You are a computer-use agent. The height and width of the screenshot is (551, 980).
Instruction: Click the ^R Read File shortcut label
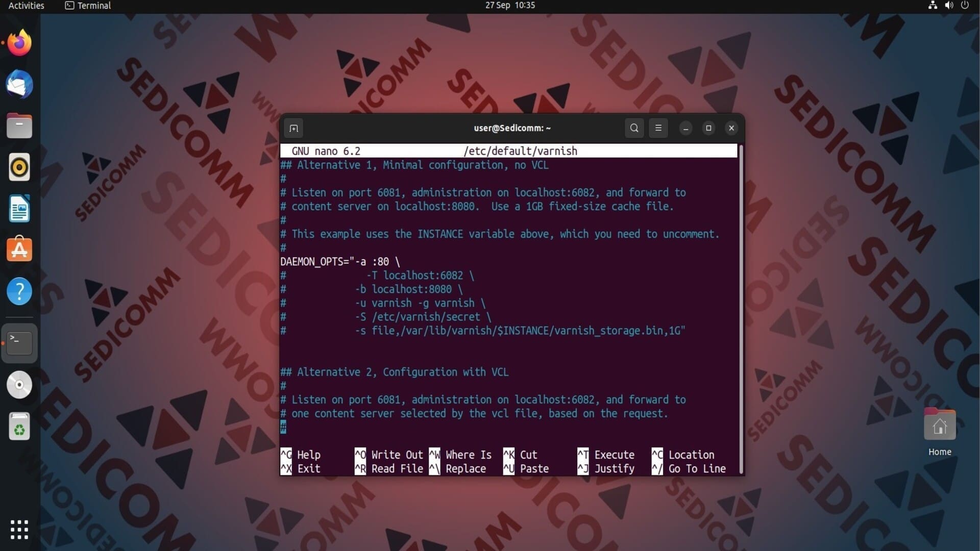[389, 468]
